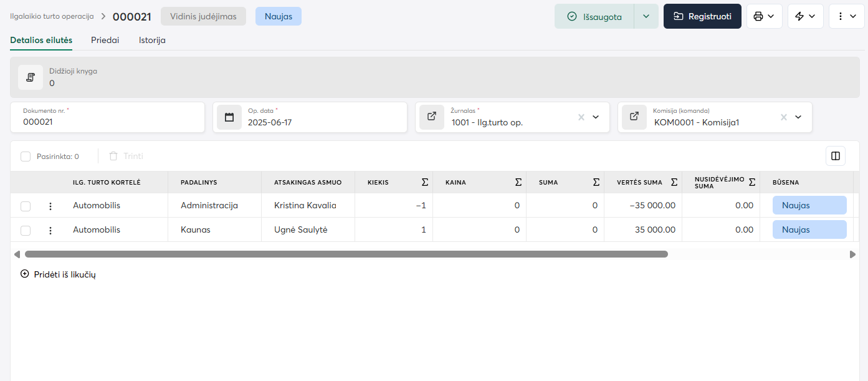Expand the Žurnalas dropdown list
Viewport: 868px width, 381px height.
596,117
